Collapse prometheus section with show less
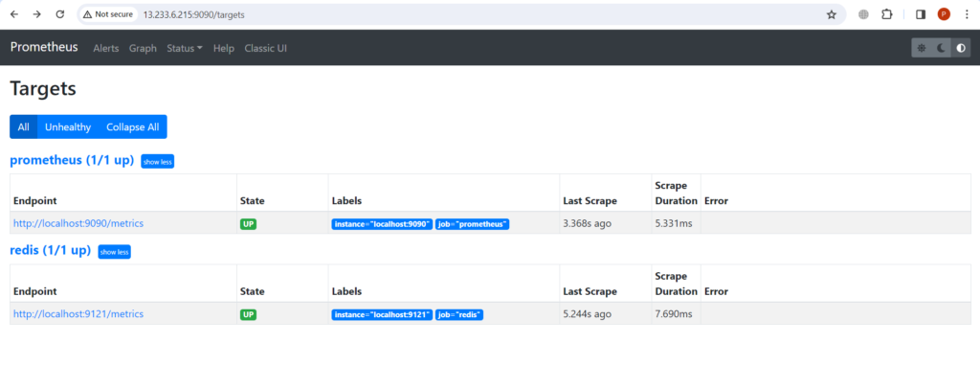 coord(158,162)
